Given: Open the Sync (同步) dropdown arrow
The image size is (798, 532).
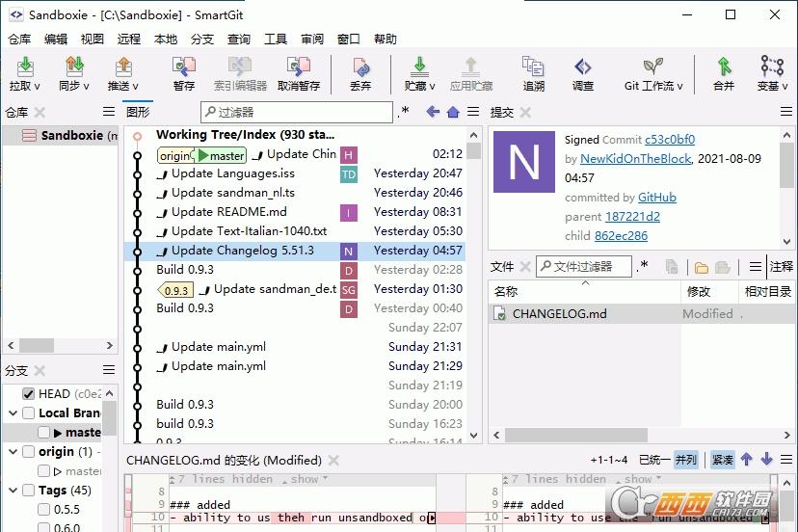Looking at the screenshot, I should click(x=86, y=86).
